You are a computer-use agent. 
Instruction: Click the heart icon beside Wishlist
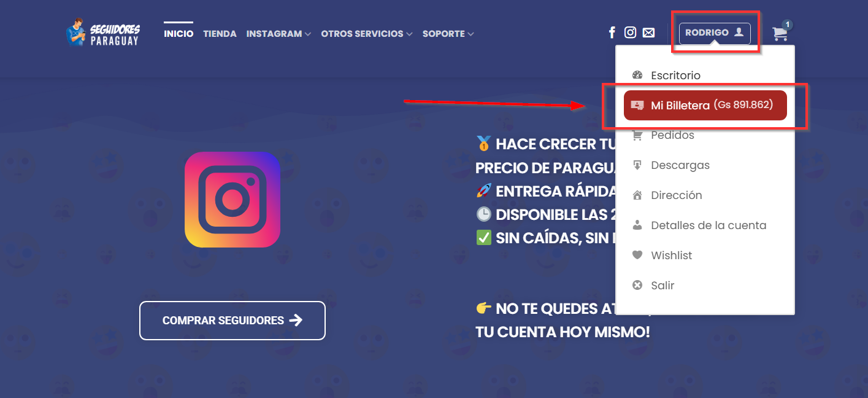coord(637,255)
